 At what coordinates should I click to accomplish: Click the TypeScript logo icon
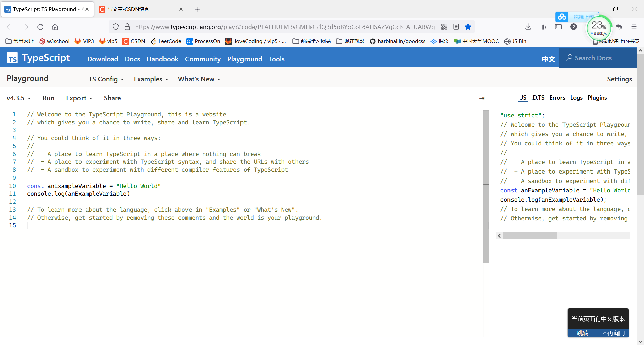pyautogui.click(x=12, y=58)
